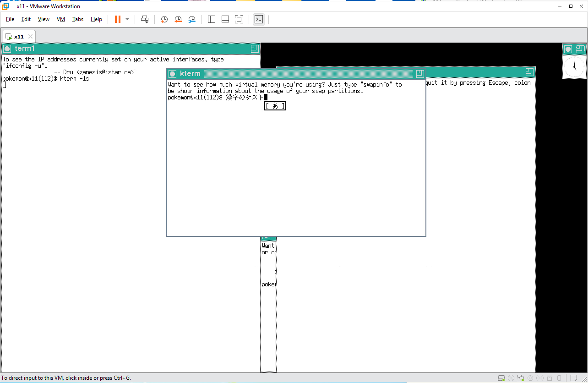588x383 pixels.
Task: Click the '漢字のテスト' text in kterm
Action: point(245,97)
